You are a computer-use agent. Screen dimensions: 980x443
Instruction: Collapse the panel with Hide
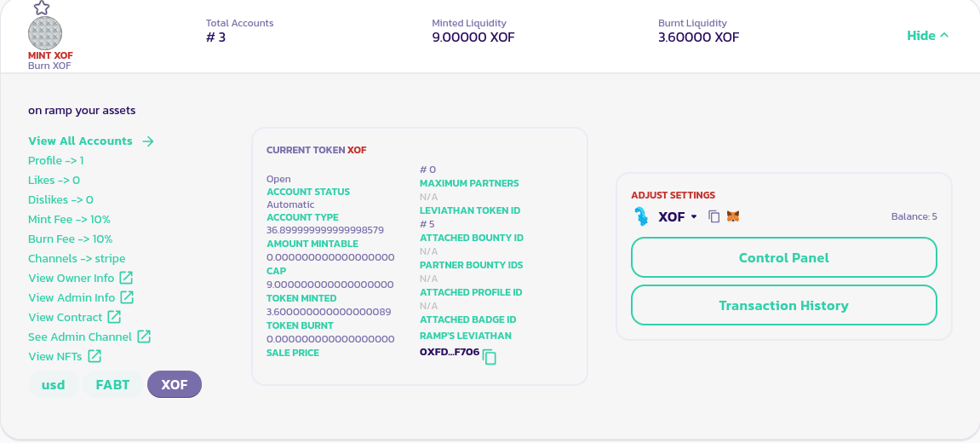(x=927, y=36)
